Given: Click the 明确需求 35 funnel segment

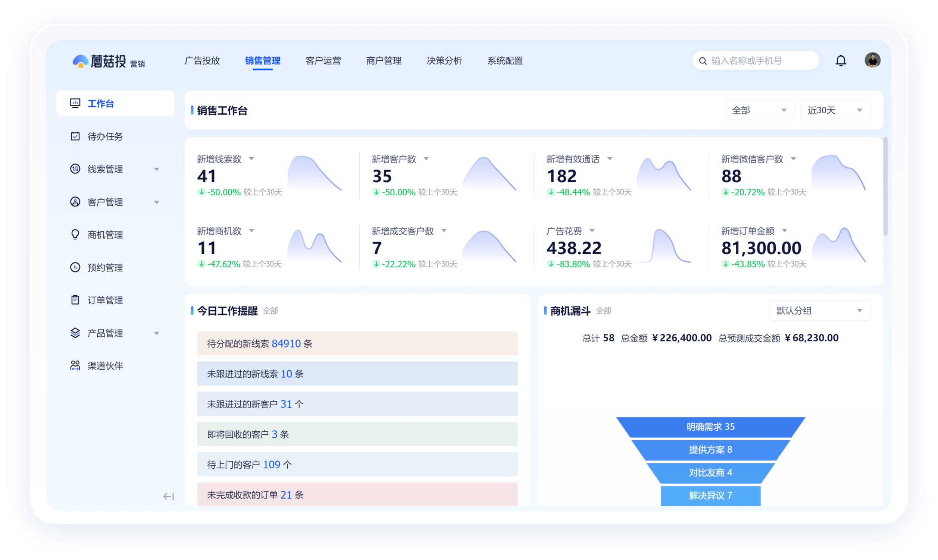Looking at the screenshot, I should pyautogui.click(x=710, y=427).
